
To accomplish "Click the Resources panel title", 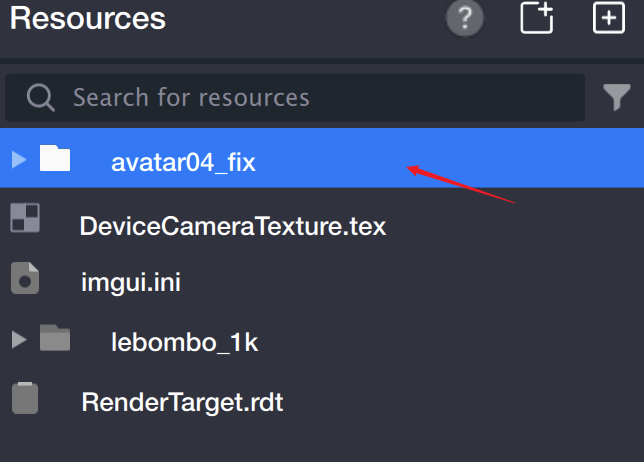I will [87, 19].
